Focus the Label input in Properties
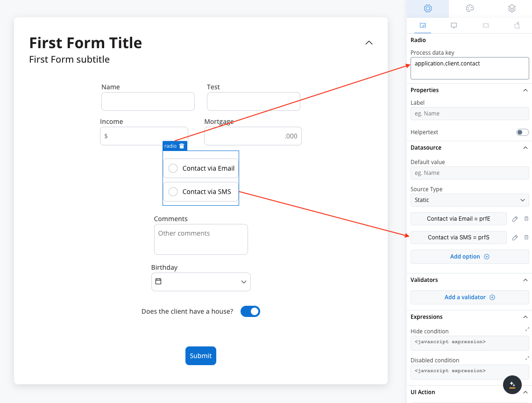This screenshot has height=403, width=532. tap(469, 114)
